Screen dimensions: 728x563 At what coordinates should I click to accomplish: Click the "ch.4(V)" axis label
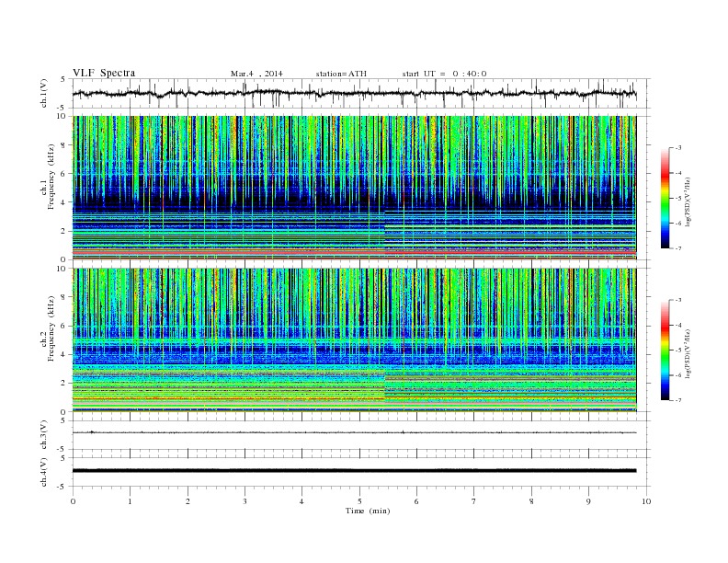43,472
